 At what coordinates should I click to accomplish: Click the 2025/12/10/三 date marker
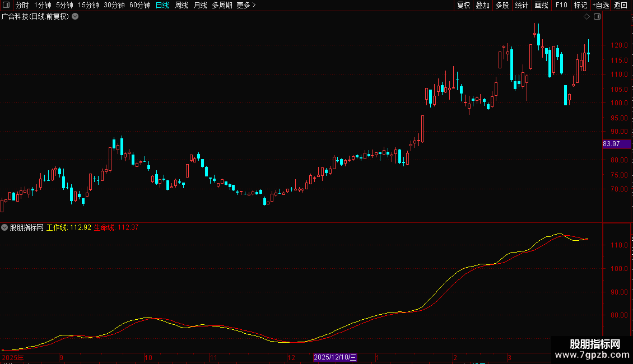335,357
